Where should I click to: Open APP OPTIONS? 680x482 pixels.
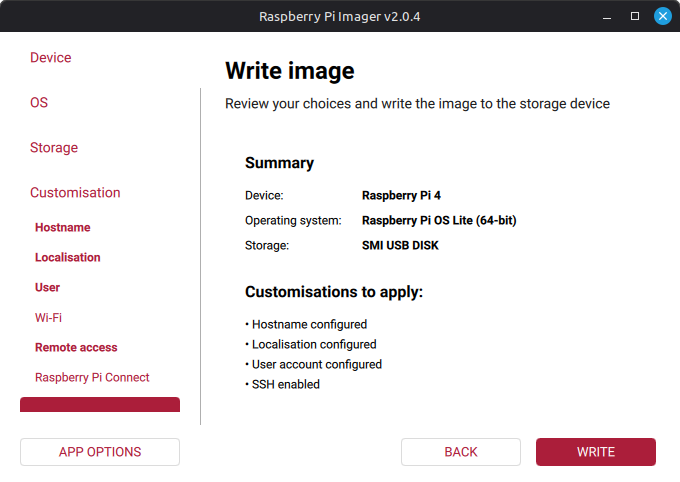coord(100,452)
